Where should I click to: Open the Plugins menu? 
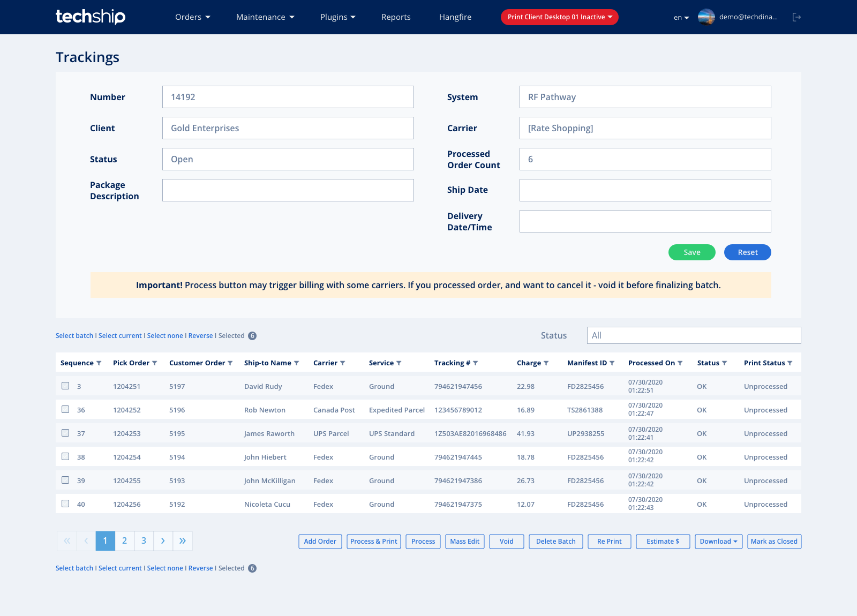(337, 17)
